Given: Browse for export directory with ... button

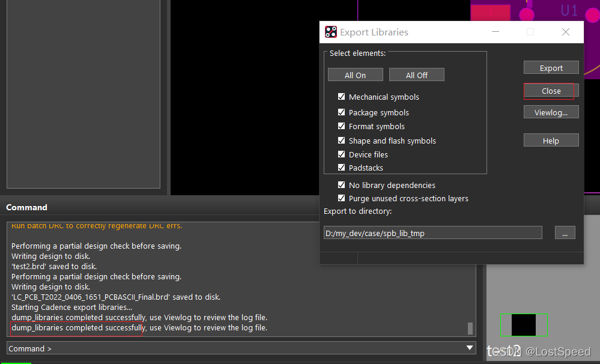Looking at the screenshot, I should pyautogui.click(x=565, y=233).
